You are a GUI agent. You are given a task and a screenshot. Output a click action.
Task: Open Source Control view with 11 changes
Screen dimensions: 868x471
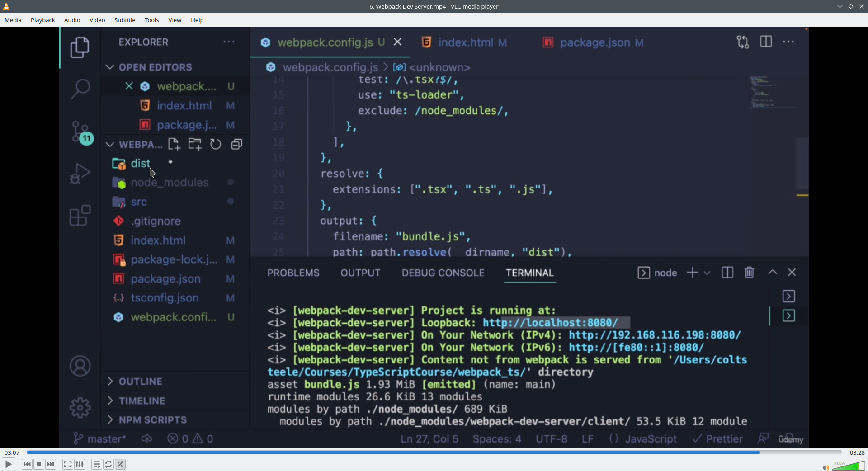click(x=82, y=132)
